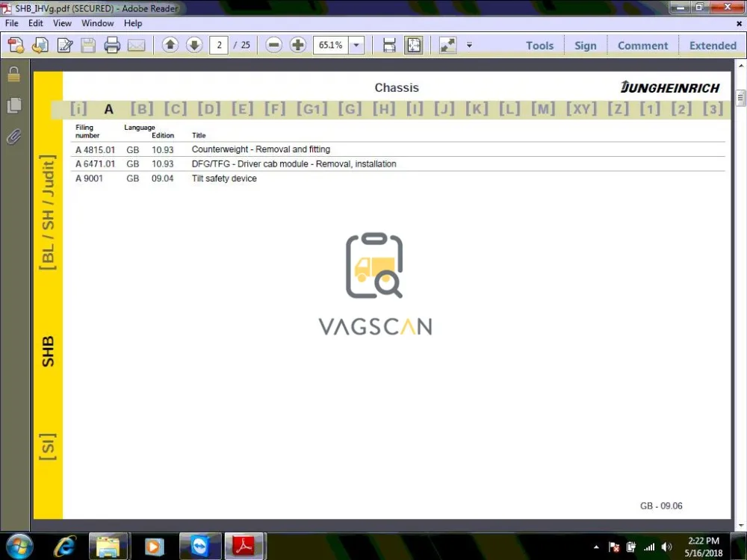Click filing number A 4815.01
747x560 pixels.
coord(95,150)
